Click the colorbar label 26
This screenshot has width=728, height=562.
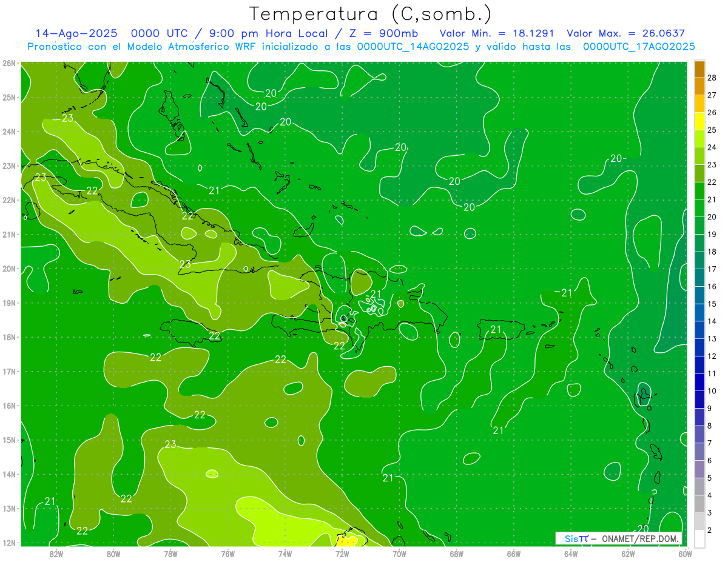[712, 112]
